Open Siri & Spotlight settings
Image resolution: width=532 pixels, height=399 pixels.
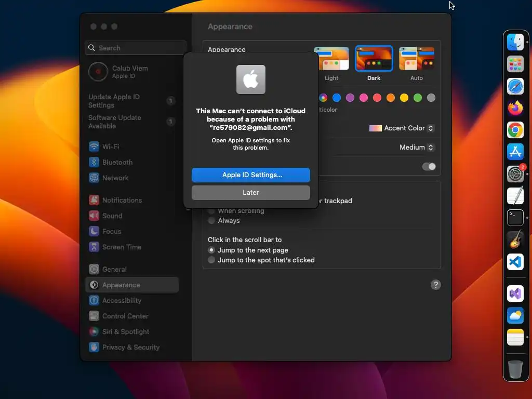131,332
